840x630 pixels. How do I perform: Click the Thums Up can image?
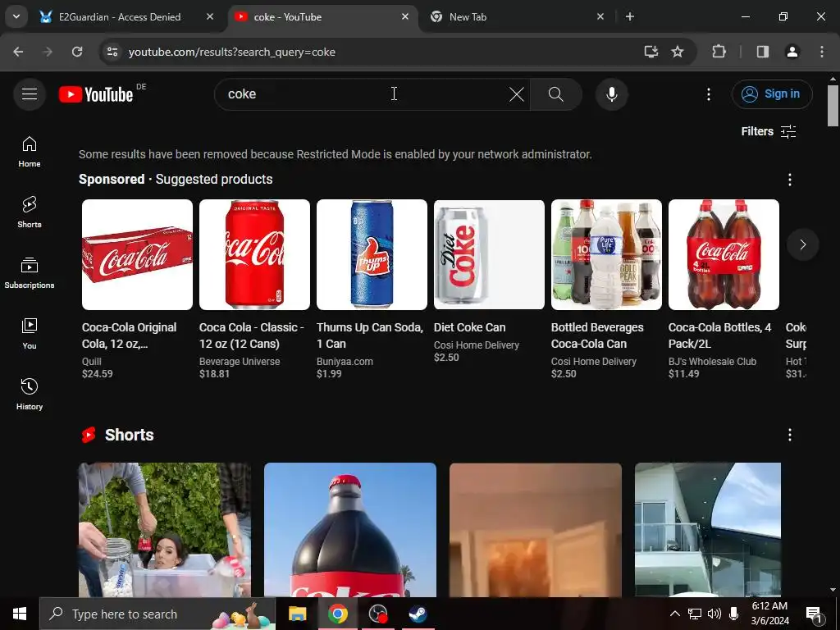tap(372, 254)
